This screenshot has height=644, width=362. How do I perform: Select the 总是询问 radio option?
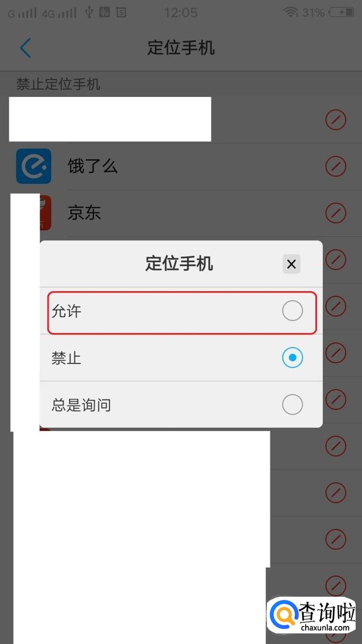click(292, 405)
